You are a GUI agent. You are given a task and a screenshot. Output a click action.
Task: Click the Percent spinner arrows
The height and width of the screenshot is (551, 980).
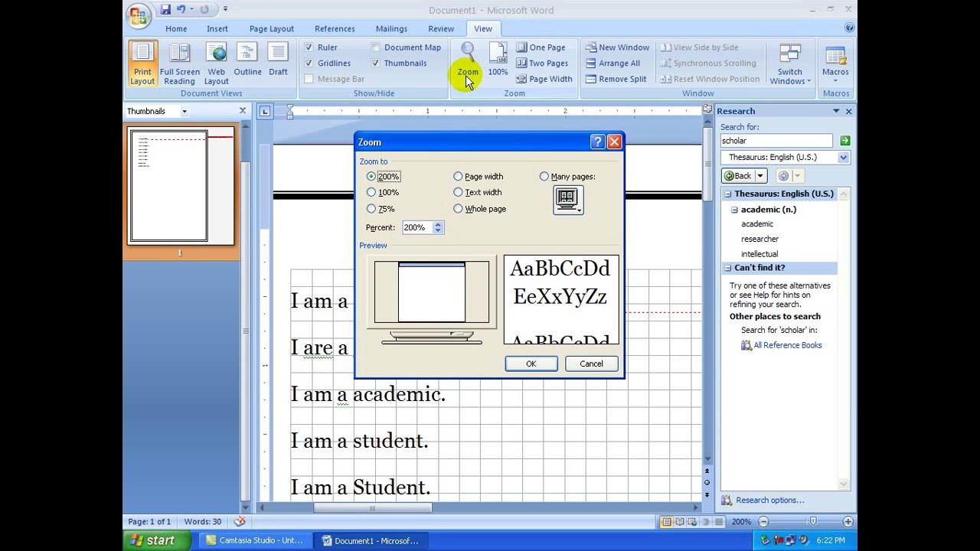click(x=438, y=228)
